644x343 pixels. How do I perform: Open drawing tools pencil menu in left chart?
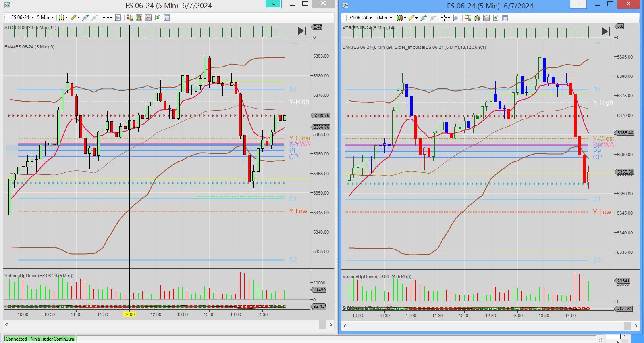click(x=74, y=17)
